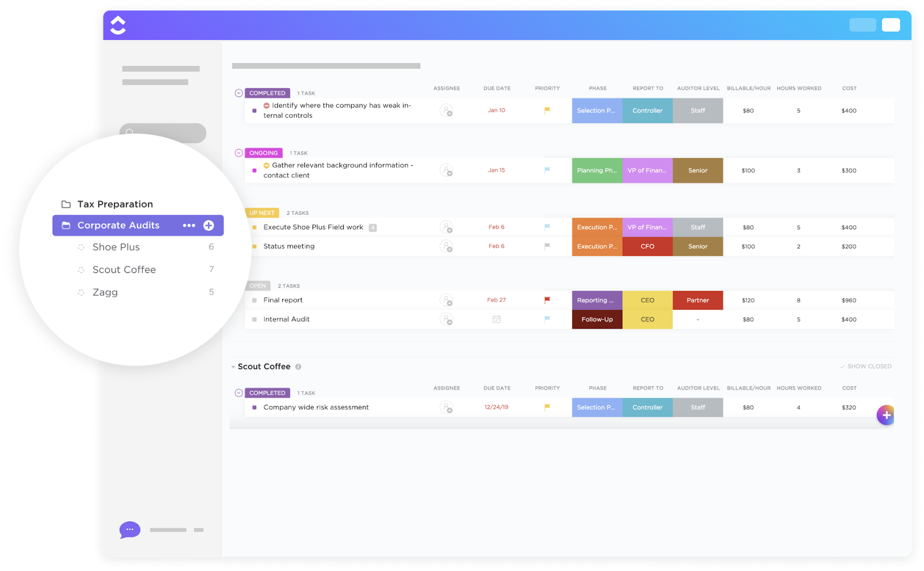Assign someone to Internal Audit task
924x571 pixels.
(446, 319)
